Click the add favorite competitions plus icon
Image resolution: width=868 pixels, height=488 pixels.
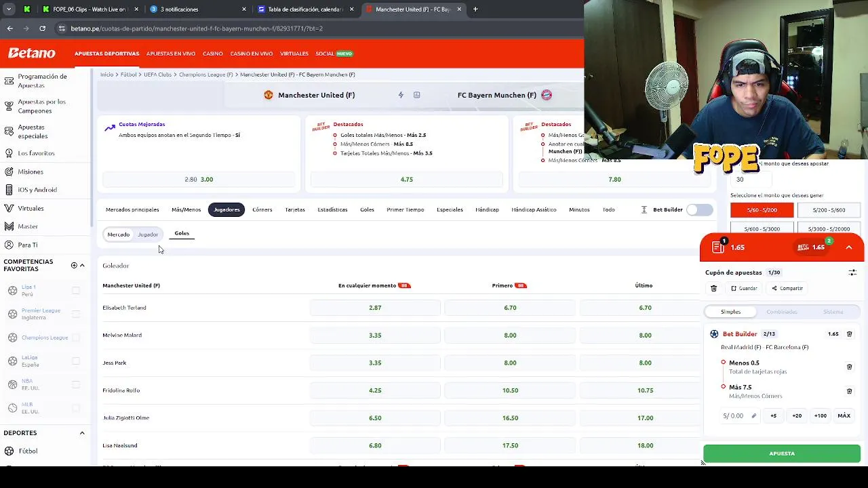(74, 265)
